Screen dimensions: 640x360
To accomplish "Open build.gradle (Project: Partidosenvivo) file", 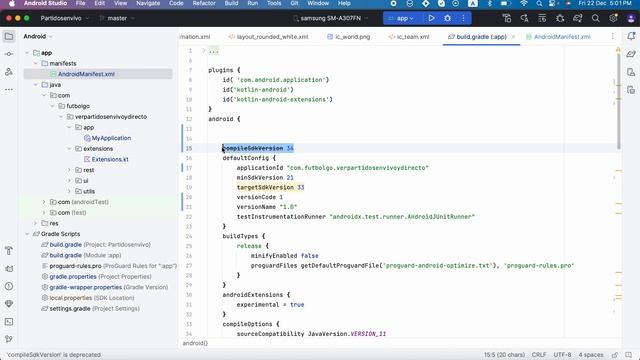I will tap(96, 244).
